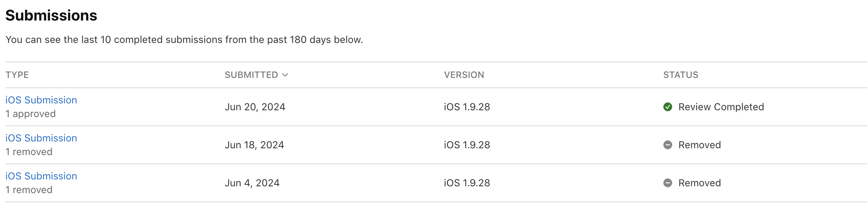The height and width of the screenshot is (203, 868).
Task: Click the Jun 20, 2024 submitted date
Action: (x=255, y=107)
